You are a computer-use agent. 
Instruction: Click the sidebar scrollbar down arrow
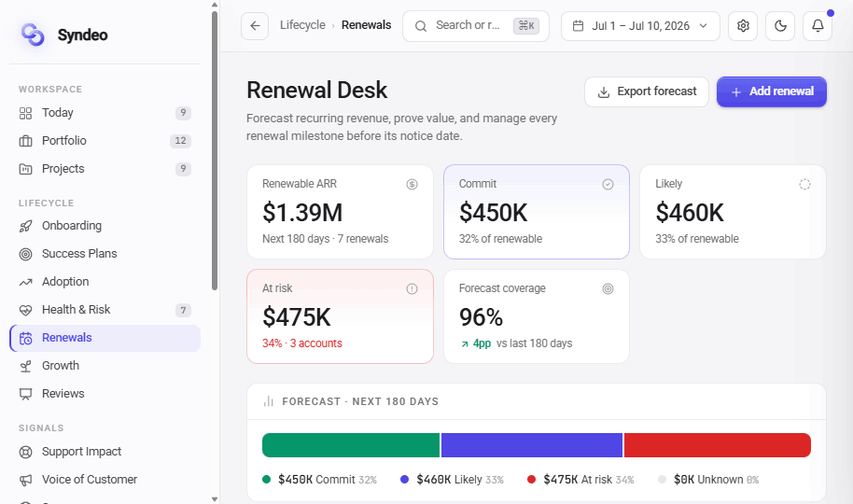(215, 498)
